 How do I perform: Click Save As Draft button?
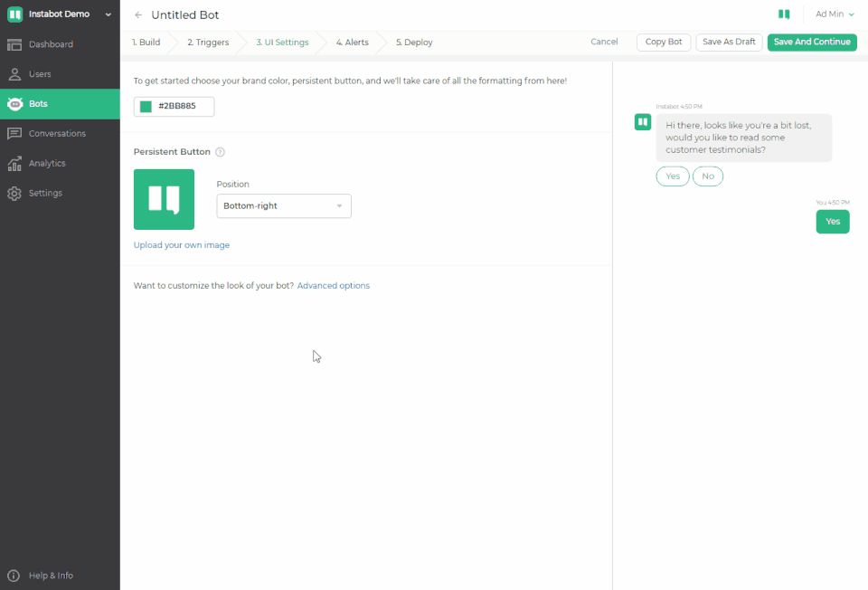pyautogui.click(x=729, y=43)
